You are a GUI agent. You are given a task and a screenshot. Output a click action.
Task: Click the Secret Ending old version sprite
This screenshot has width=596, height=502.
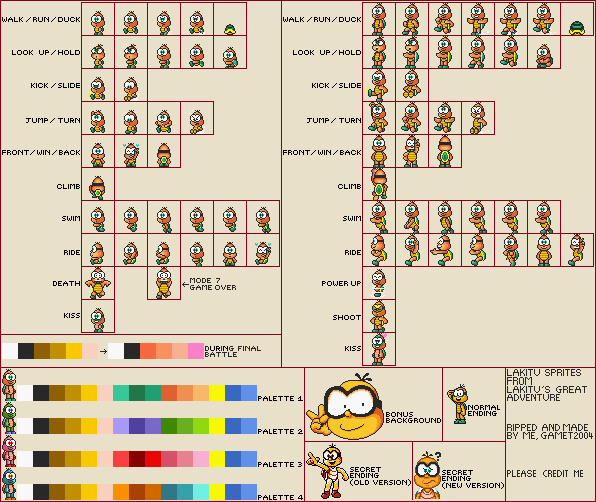click(x=328, y=472)
